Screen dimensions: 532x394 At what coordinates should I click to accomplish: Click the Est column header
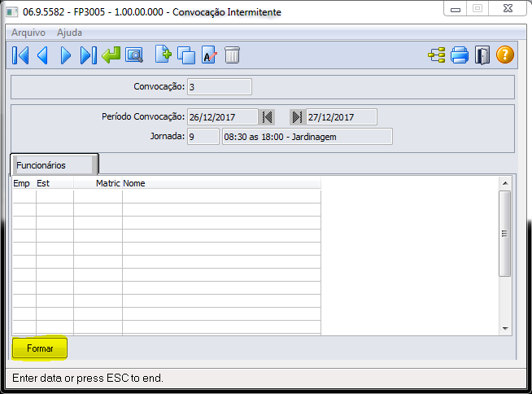[x=55, y=183]
